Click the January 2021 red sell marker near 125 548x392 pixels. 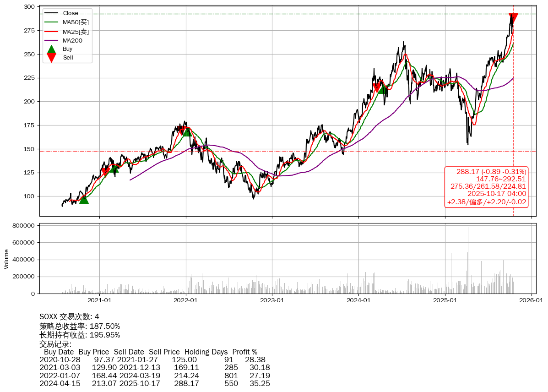click(105, 172)
